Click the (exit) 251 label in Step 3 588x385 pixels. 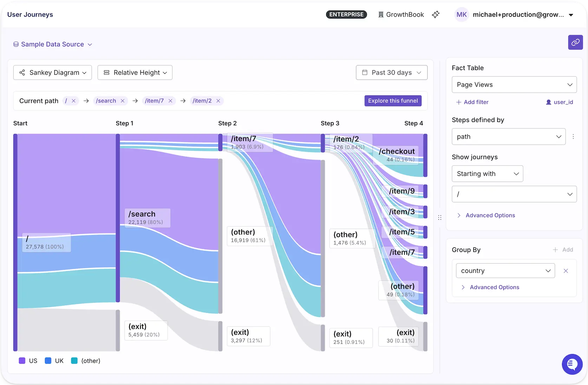point(351,338)
